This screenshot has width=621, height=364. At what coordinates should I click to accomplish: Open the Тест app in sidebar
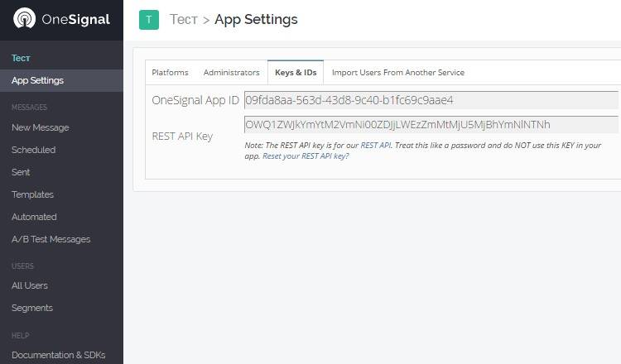(x=21, y=58)
